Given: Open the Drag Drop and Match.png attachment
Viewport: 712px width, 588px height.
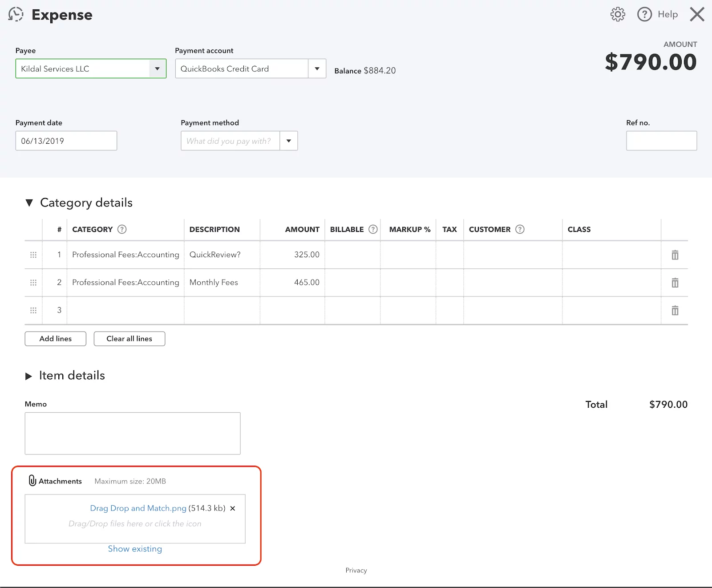Looking at the screenshot, I should pos(138,508).
